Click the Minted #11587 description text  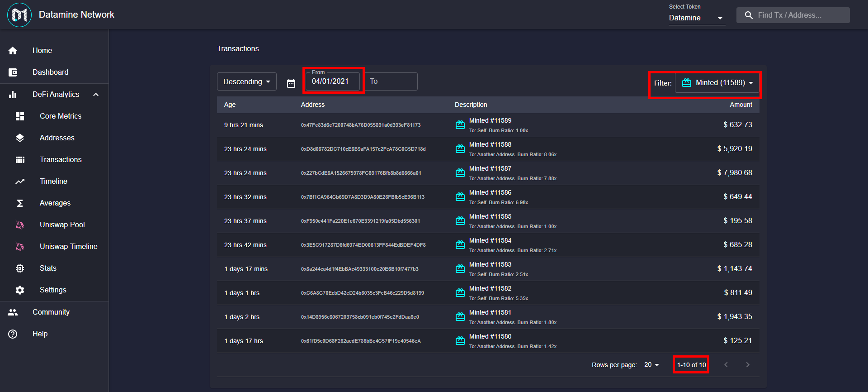pyautogui.click(x=490, y=169)
